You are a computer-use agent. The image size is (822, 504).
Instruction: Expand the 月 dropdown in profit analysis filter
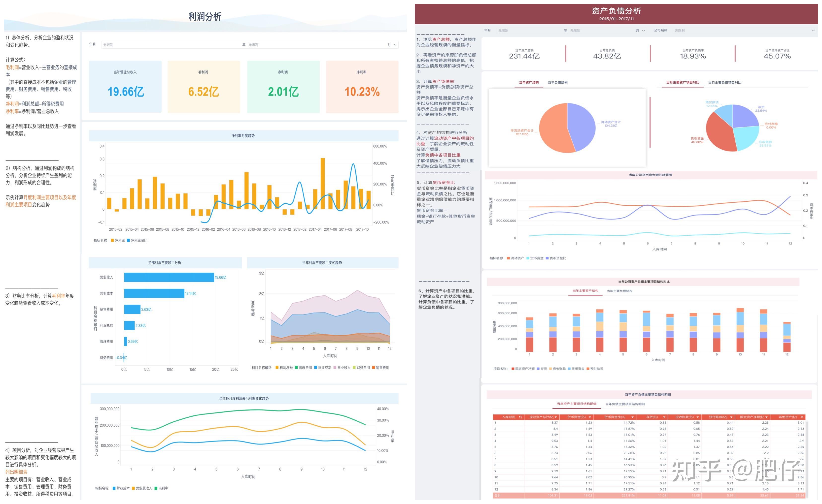pyautogui.click(x=395, y=45)
